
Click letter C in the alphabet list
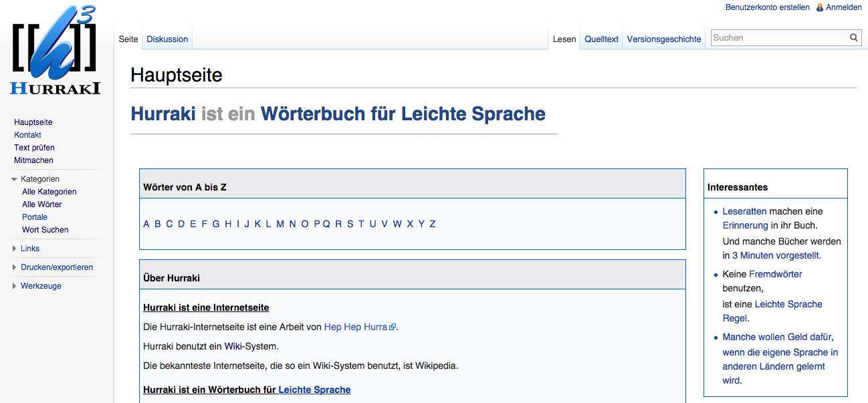coord(169,224)
